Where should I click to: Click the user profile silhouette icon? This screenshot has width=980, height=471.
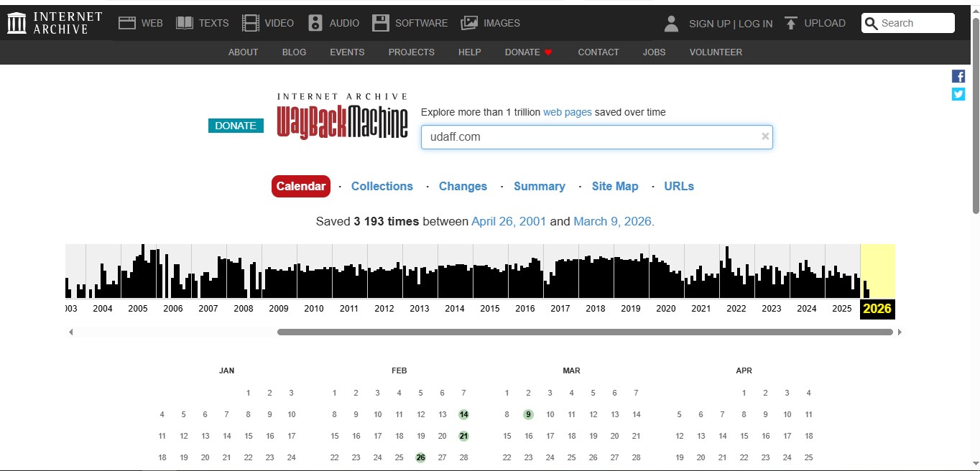[x=672, y=23]
